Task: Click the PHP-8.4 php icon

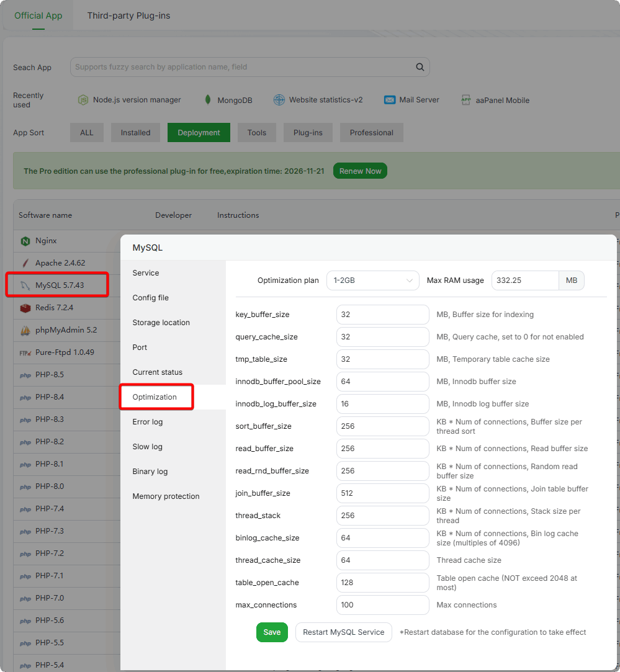Action: point(25,397)
